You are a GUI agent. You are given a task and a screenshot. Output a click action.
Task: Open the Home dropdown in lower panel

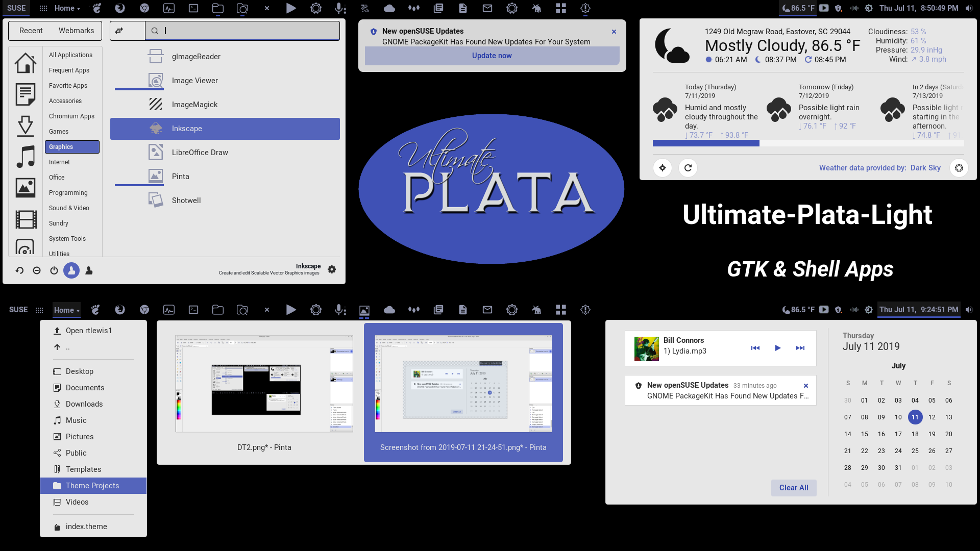click(x=66, y=310)
